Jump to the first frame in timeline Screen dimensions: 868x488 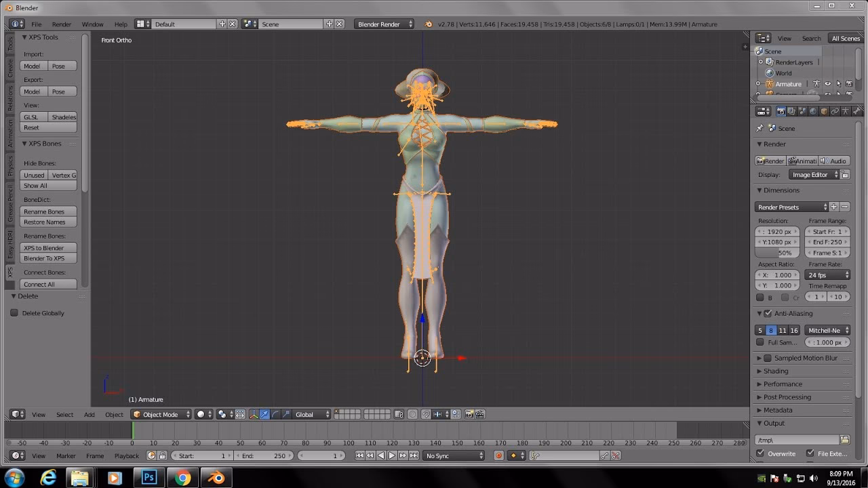click(359, 455)
